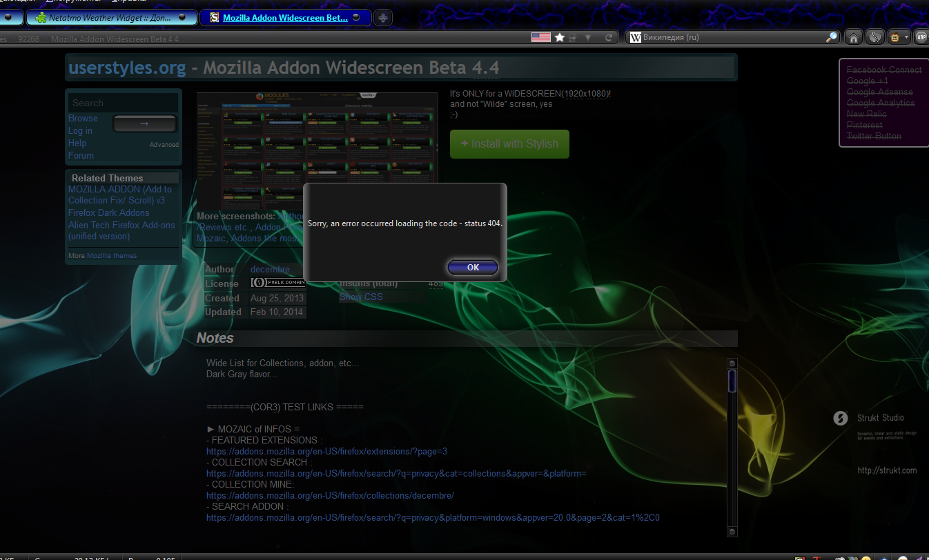Open the style screenshot thumbnail
This screenshot has height=560, width=929.
click(x=317, y=150)
